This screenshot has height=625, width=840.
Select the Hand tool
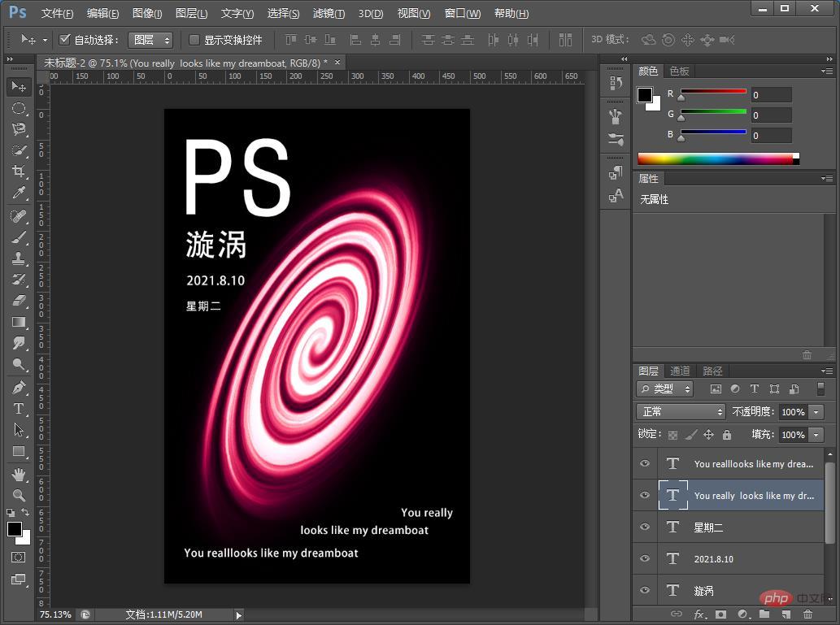pyautogui.click(x=19, y=474)
